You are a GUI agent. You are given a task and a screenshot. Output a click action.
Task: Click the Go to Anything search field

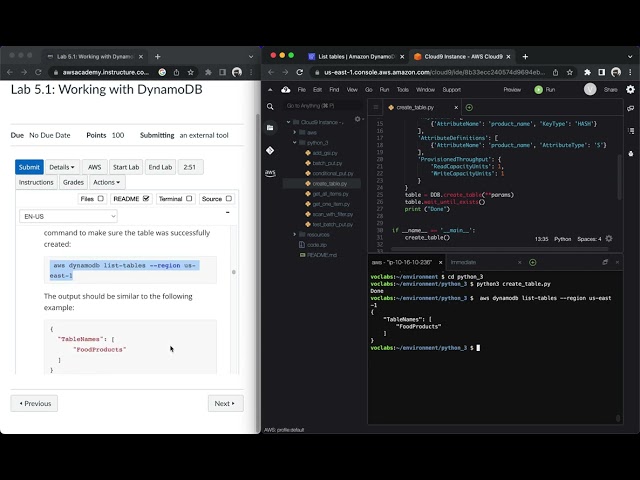click(322, 106)
